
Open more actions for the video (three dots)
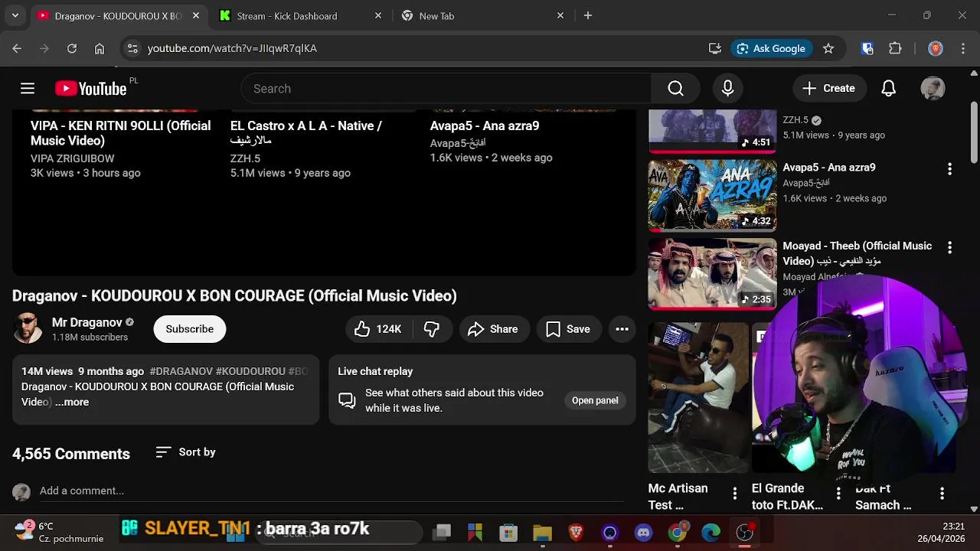pyautogui.click(x=622, y=329)
